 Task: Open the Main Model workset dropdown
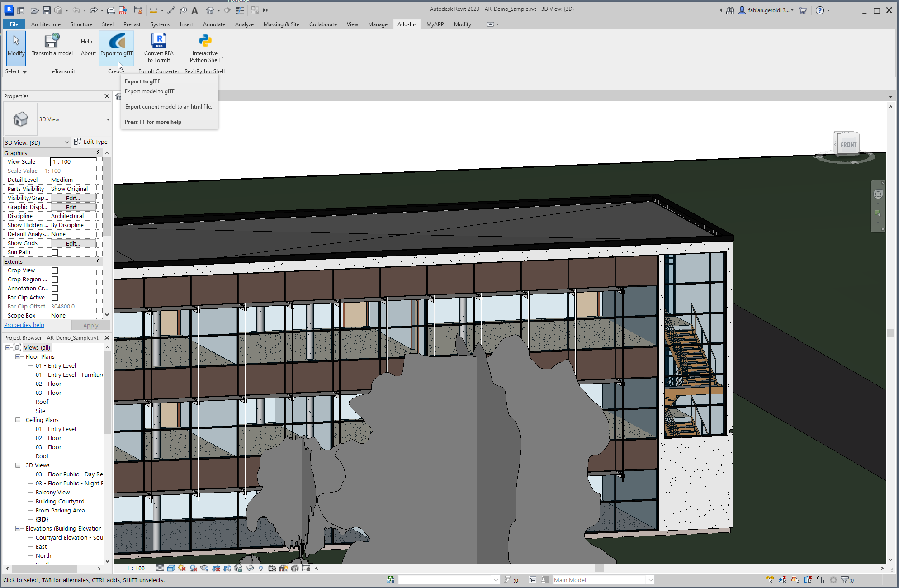[x=650, y=580]
